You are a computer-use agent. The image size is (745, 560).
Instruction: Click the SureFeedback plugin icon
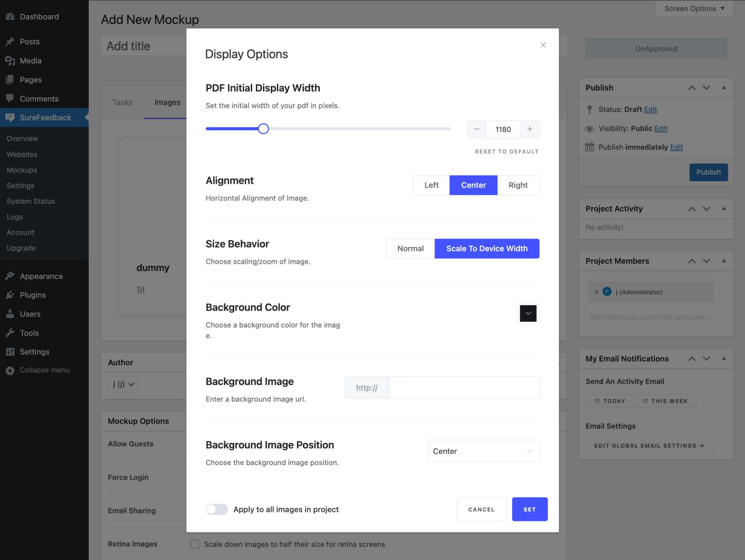pyautogui.click(x=11, y=117)
